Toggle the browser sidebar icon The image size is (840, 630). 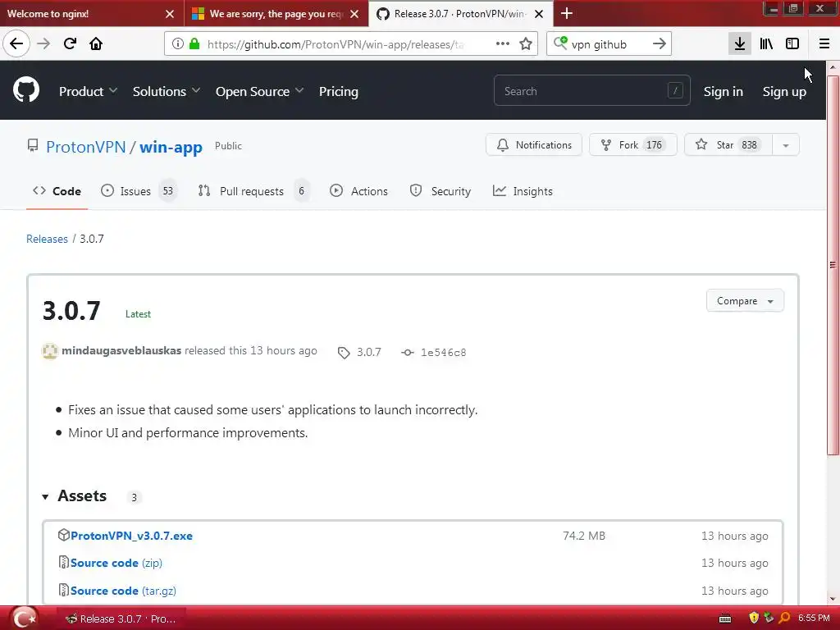[792, 44]
